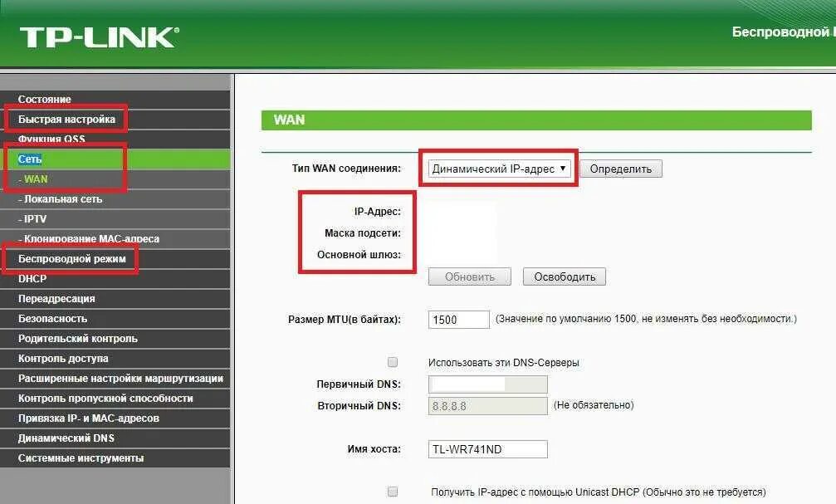Open the WAN connection type dropdown
This screenshot has height=504, width=836.
(498, 168)
